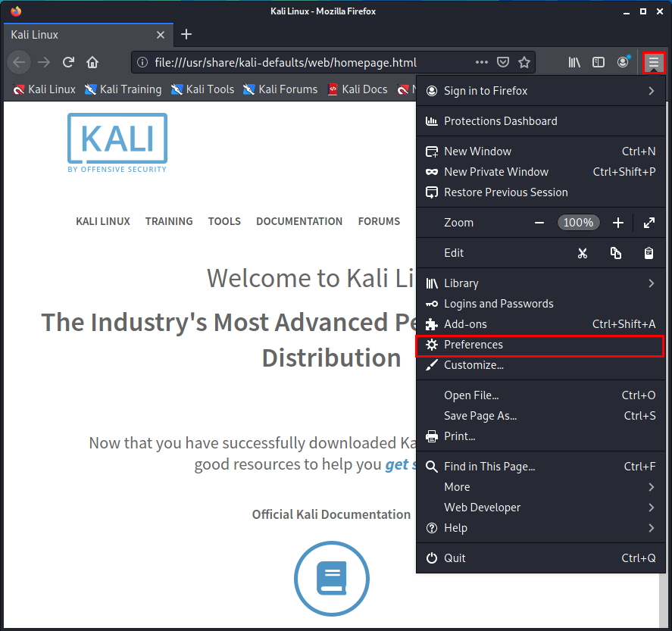The width and height of the screenshot is (672, 631).
Task: Select the Kali Linux tab
Action: click(88, 35)
